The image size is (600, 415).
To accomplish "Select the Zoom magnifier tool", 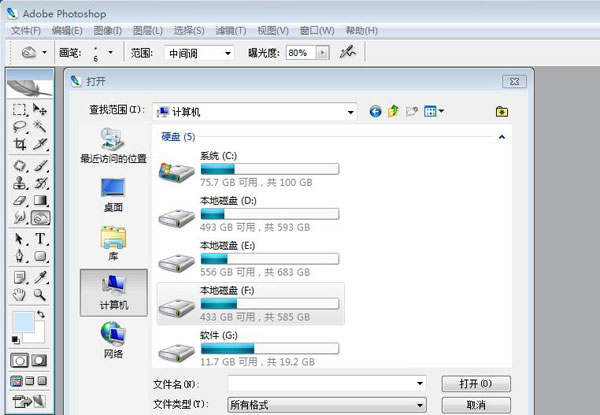I will pos(41,295).
